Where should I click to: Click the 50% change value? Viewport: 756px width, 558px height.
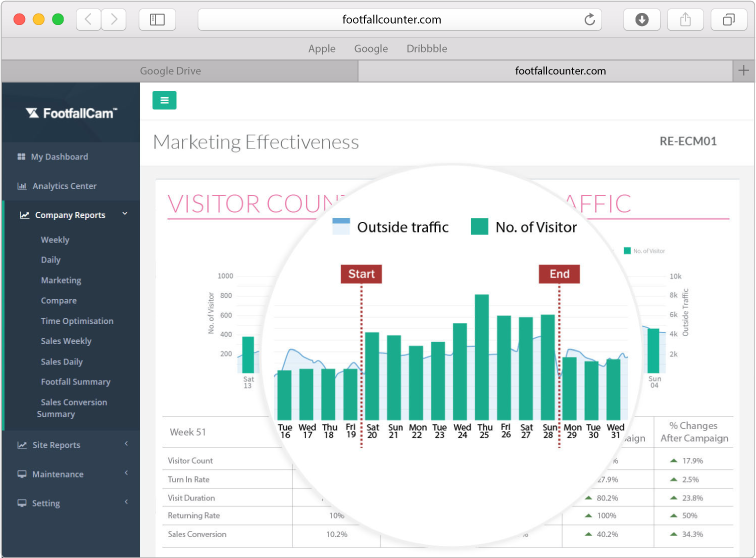pyautogui.click(x=689, y=516)
